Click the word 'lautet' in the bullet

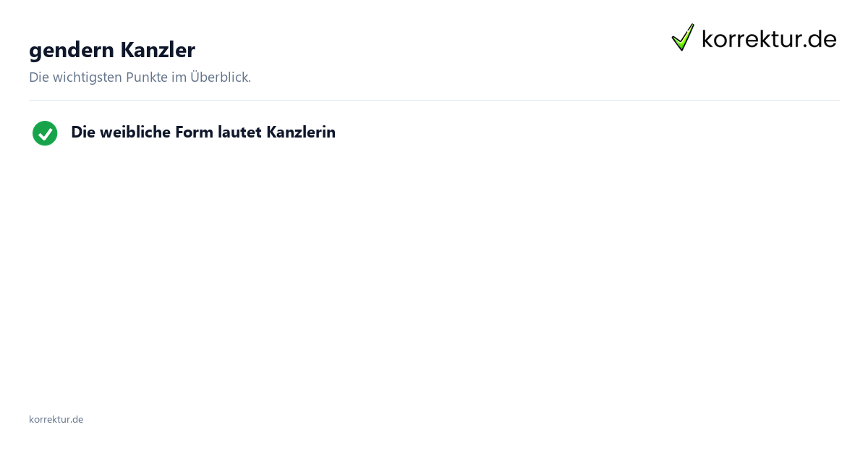click(240, 132)
